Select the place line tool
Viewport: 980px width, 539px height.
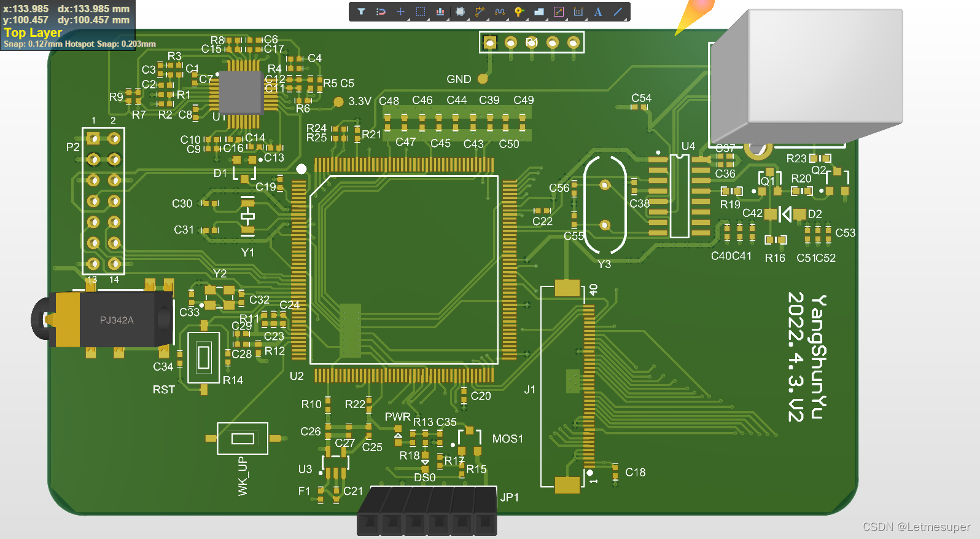(618, 12)
